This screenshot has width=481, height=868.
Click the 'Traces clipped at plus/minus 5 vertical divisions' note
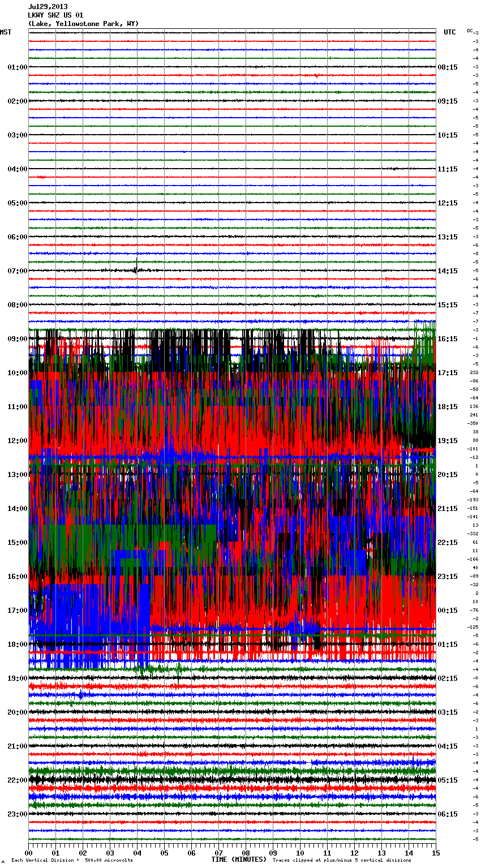(342, 861)
